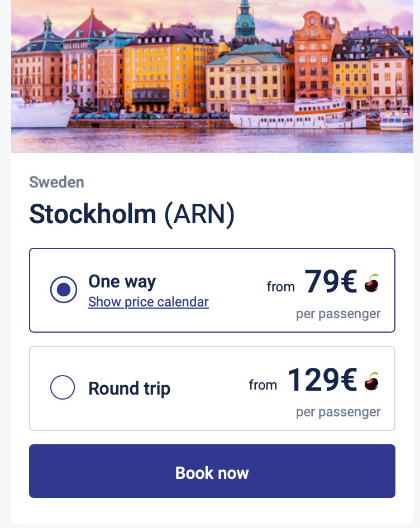Open the Show price calendar link
Viewport: 420px width, 528px height.
pyautogui.click(x=148, y=302)
